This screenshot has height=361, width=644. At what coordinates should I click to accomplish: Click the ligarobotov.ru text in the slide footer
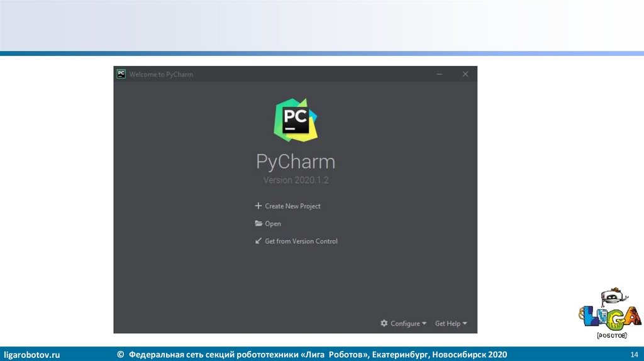pyautogui.click(x=32, y=355)
